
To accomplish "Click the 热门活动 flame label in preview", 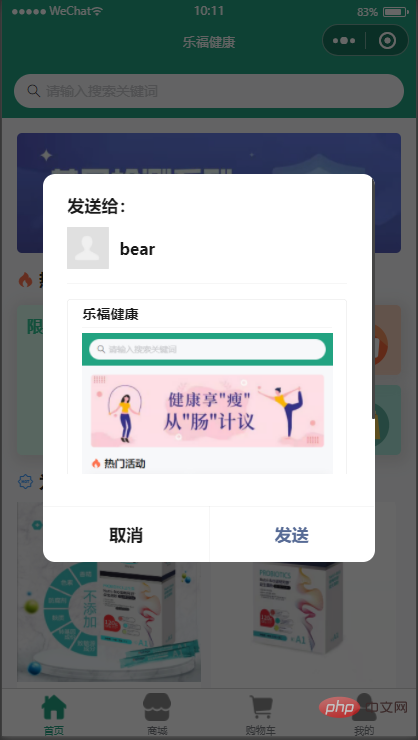I will (x=118, y=463).
